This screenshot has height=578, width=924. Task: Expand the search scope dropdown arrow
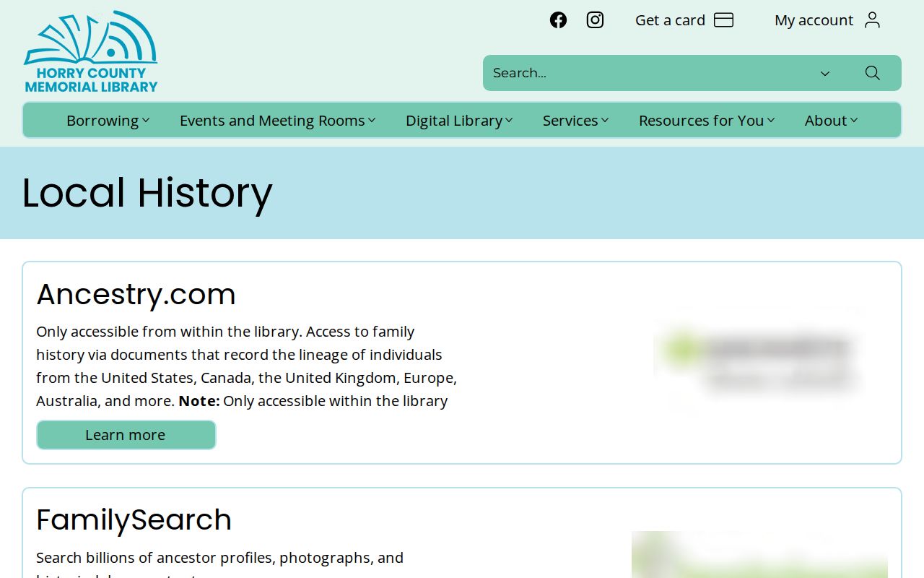tap(825, 73)
